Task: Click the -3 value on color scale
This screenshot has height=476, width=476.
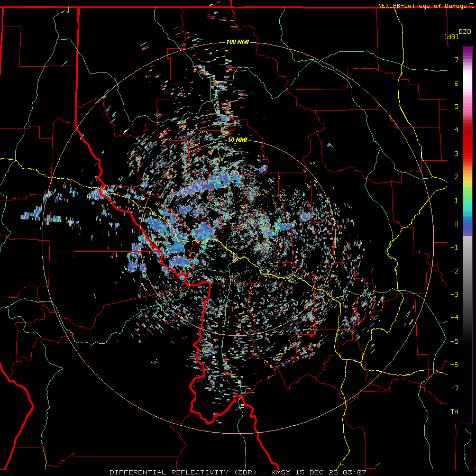Action: tap(454, 295)
